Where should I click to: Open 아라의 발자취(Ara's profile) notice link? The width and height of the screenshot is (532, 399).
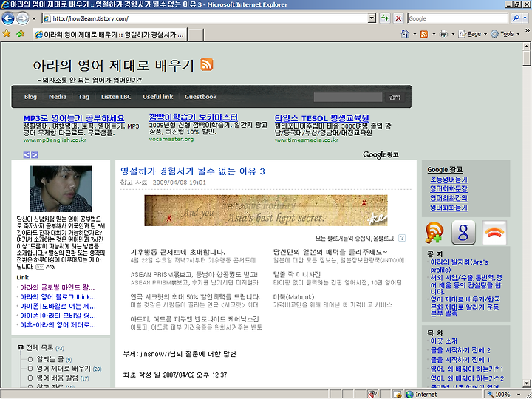click(459, 266)
